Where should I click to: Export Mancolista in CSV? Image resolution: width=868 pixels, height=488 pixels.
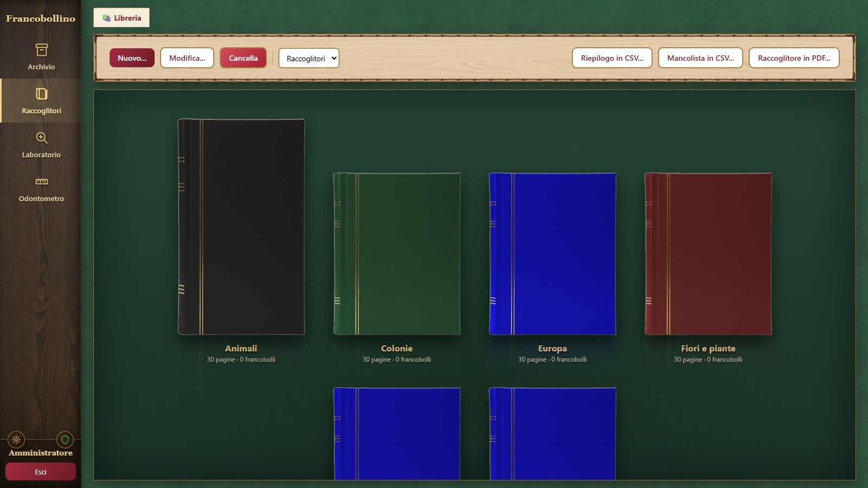[700, 58]
